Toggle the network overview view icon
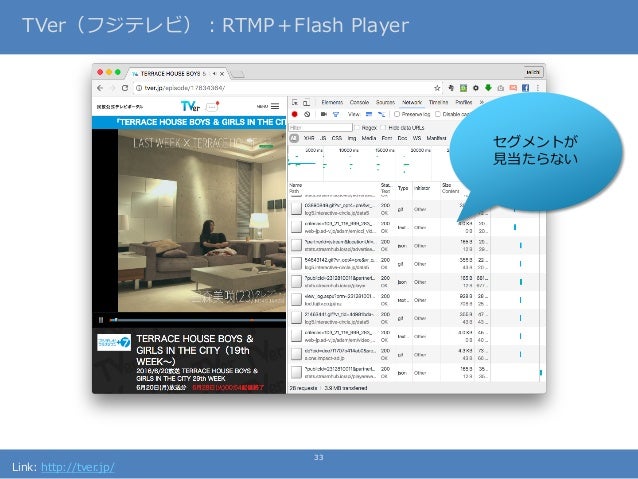Screen dimensions: 638x479 pyautogui.click(x=381, y=114)
